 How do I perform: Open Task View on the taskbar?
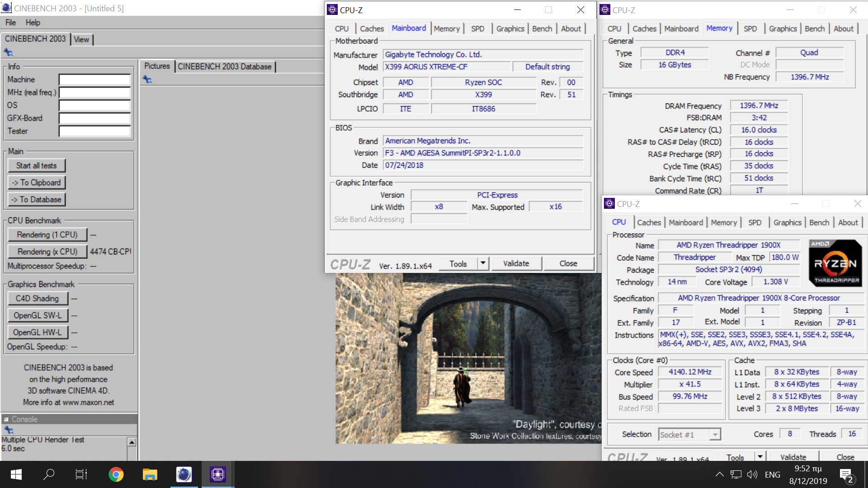81,474
